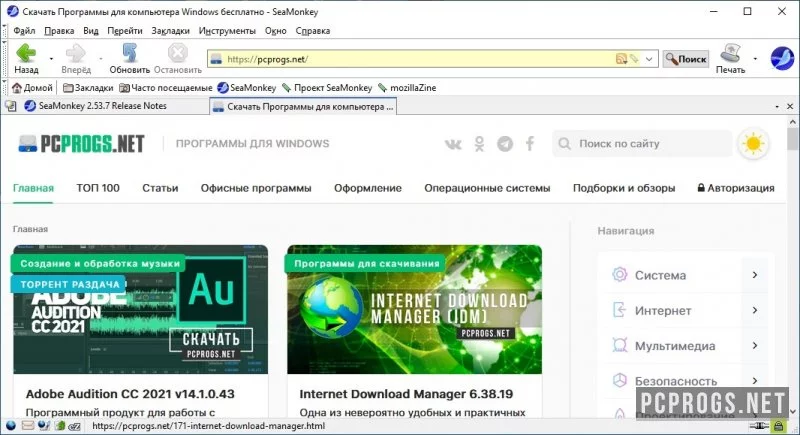Open the VK social icon
Screen dimensions: 800x435
tap(453, 144)
